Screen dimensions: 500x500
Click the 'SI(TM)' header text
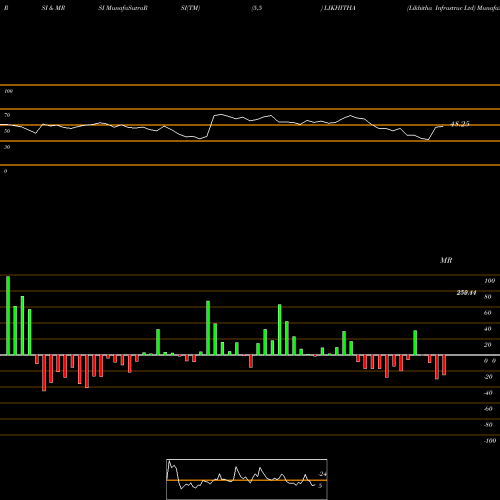[x=190, y=8]
